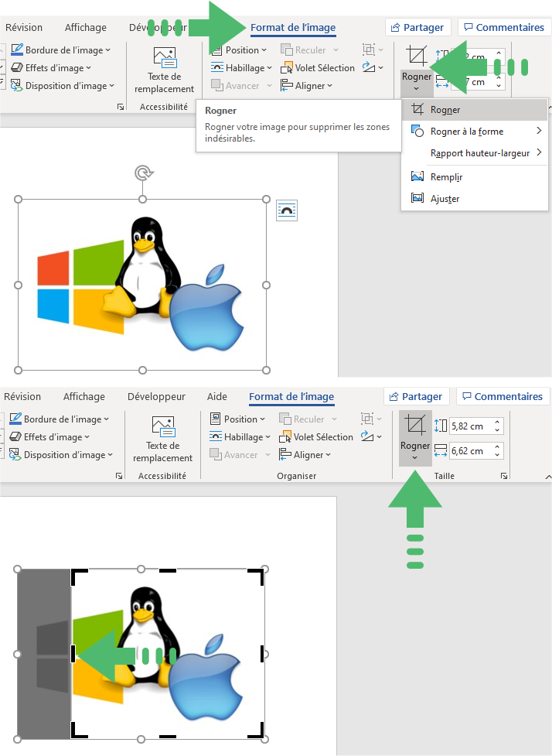Viewport: 552px width, 756px height.
Task: Click top-middle black crop handle on cropped image
Action: coord(168,571)
